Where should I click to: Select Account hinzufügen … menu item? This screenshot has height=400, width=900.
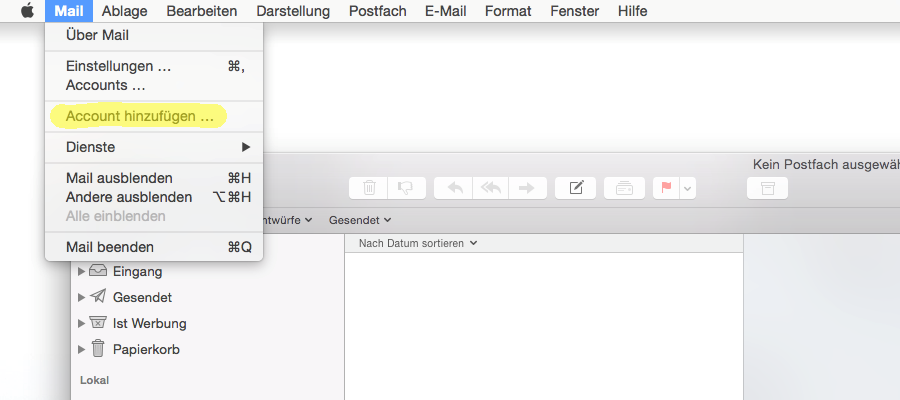tap(154, 116)
